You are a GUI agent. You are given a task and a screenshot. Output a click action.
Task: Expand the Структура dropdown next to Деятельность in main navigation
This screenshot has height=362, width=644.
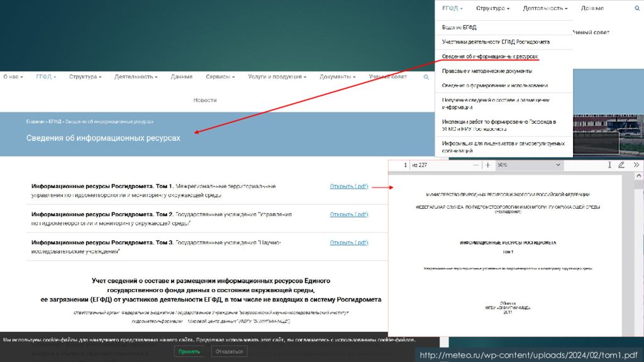[85, 77]
